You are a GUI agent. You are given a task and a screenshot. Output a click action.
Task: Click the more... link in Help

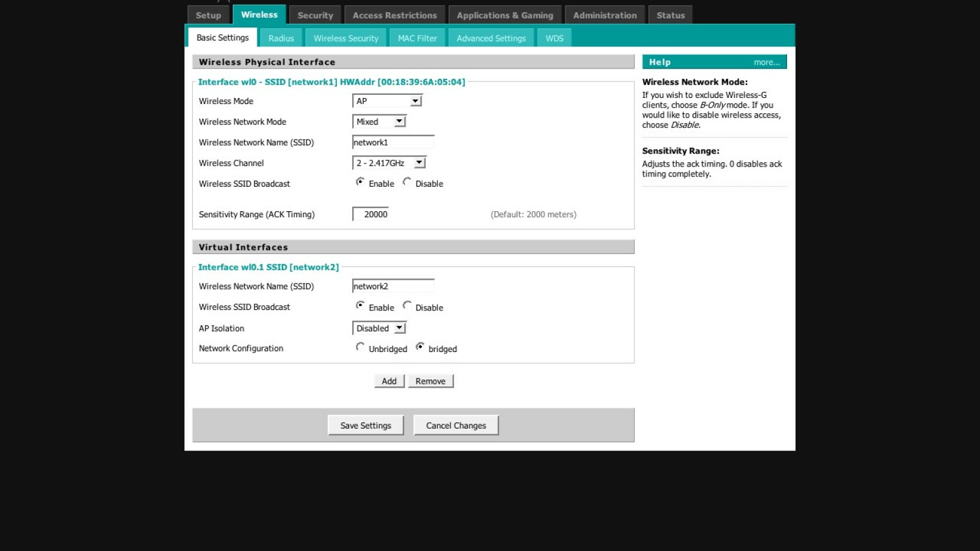(x=766, y=62)
